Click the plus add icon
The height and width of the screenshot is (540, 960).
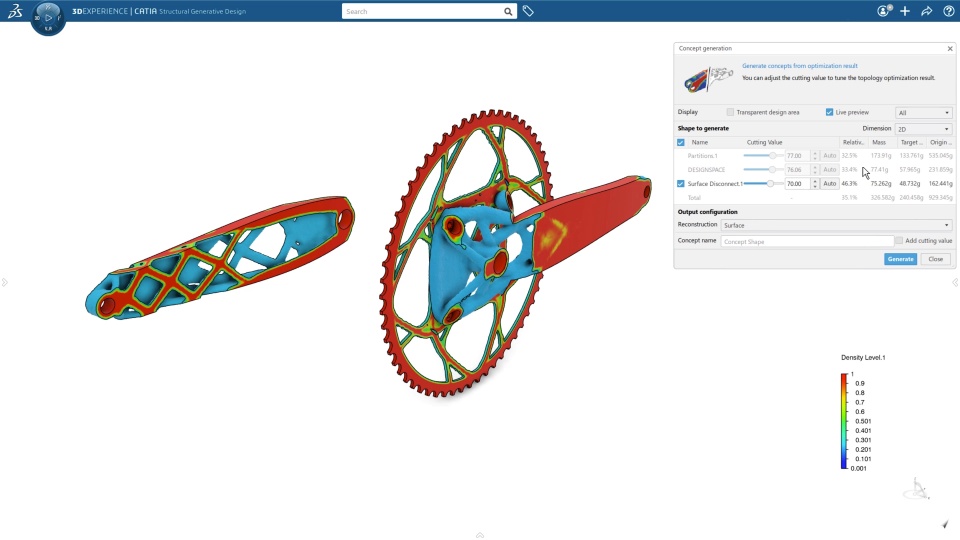905,11
